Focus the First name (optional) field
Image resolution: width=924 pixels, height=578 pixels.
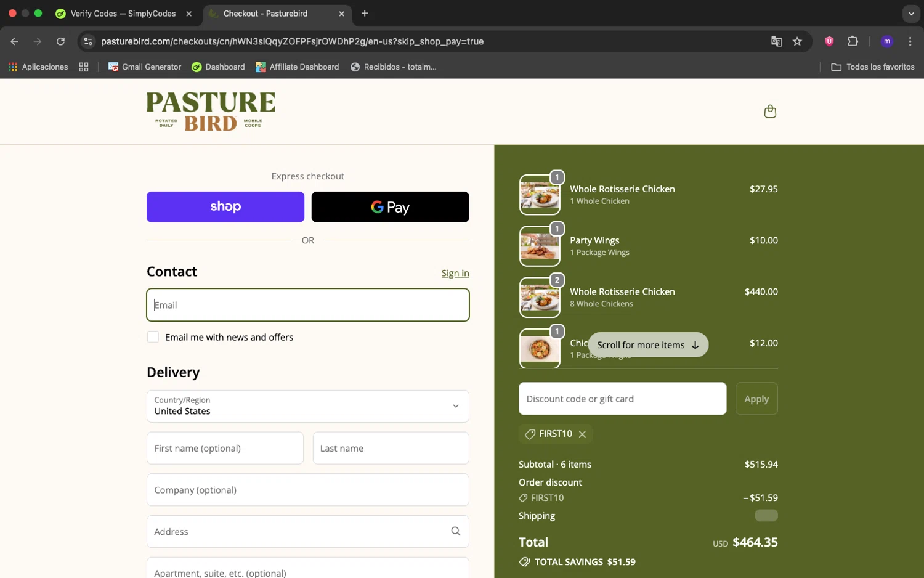pyautogui.click(x=225, y=448)
